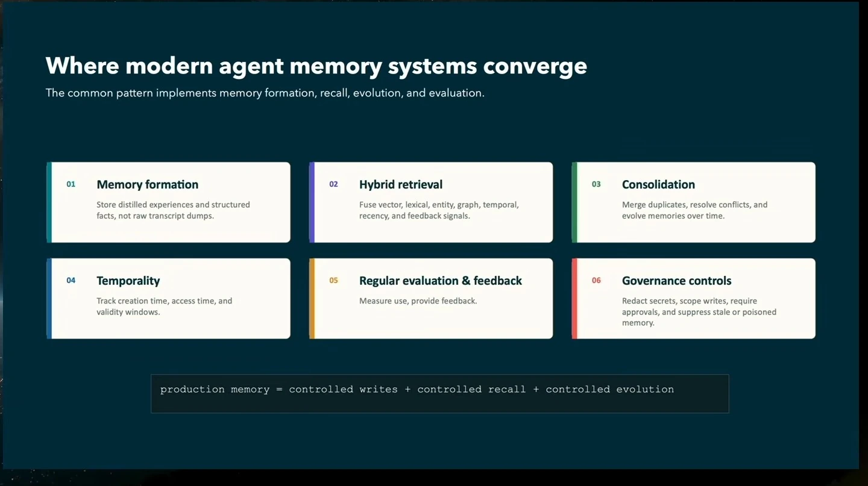Viewport: 868px width, 486px height.
Task: Click the description "Store distilled experiences and structured facts"
Action: [173, 210]
